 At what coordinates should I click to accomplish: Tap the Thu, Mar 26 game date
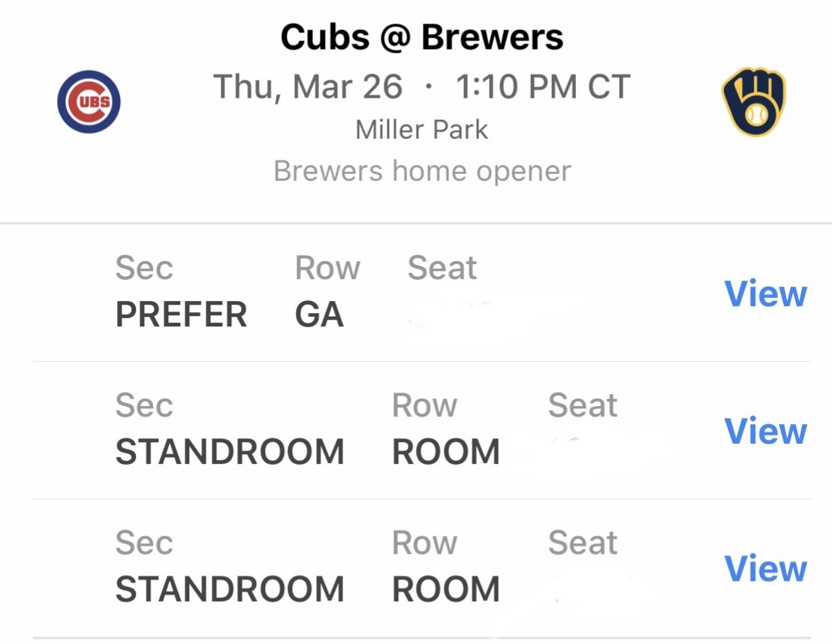(x=308, y=86)
